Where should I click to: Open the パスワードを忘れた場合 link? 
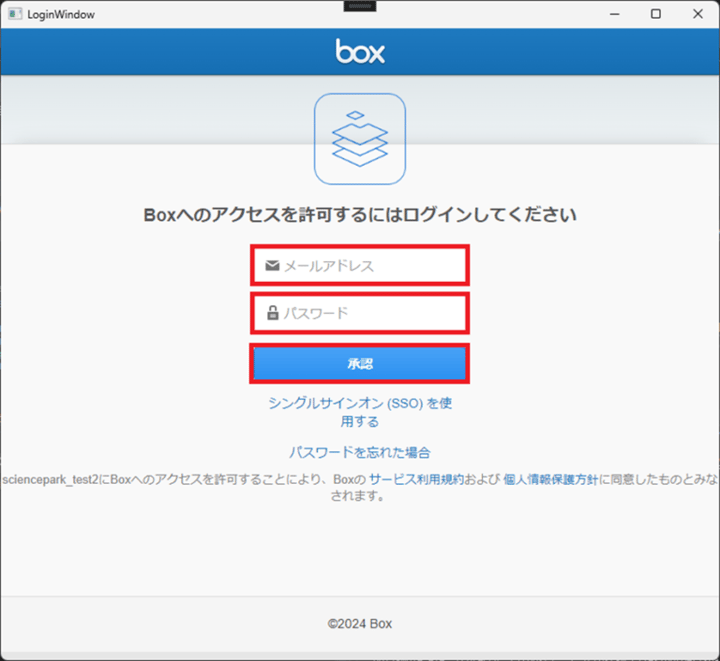point(360,452)
